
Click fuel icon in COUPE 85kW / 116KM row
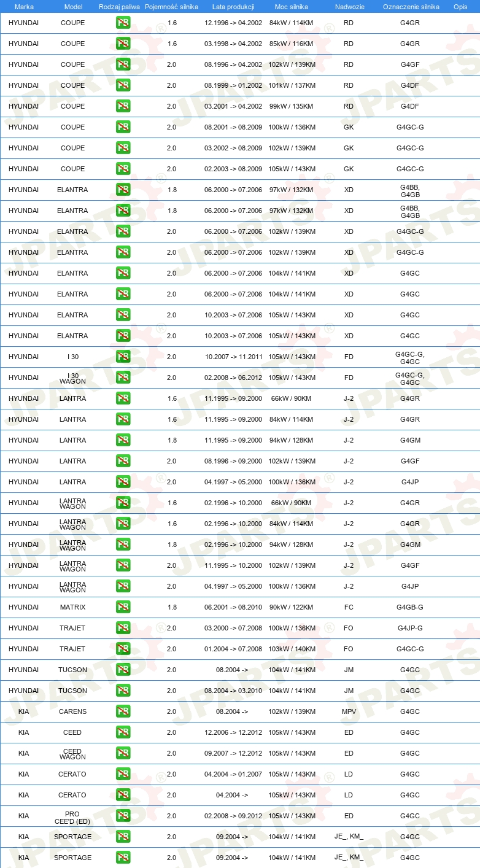[123, 44]
